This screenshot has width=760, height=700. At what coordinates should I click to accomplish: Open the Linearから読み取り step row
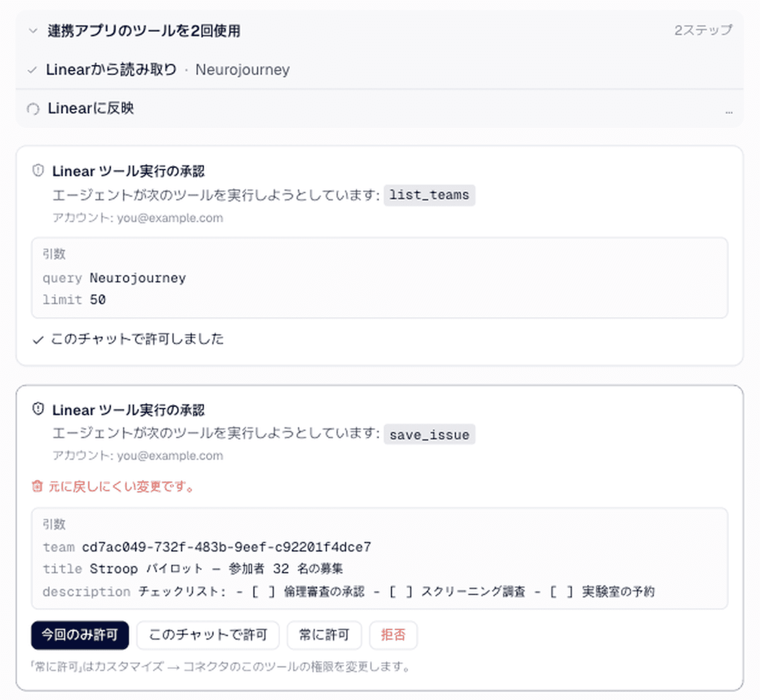(379, 69)
